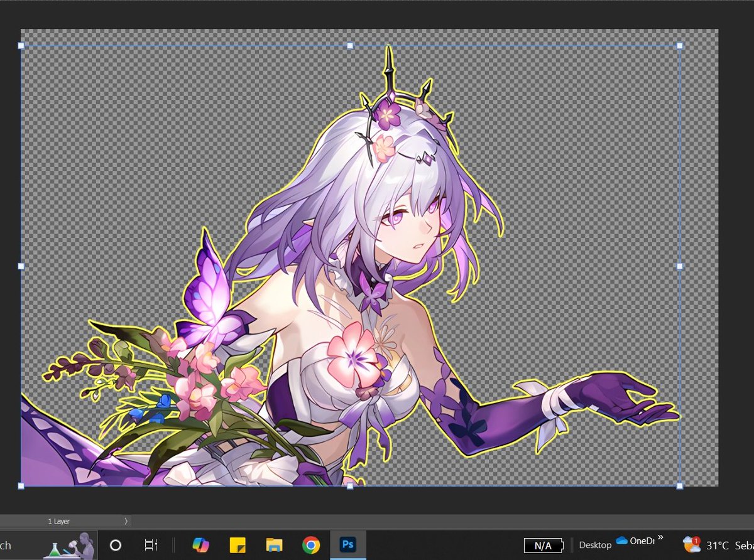Click the bottom-left transform handle
Image resolution: width=754 pixels, height=560 pixels.
pos(21,485)
